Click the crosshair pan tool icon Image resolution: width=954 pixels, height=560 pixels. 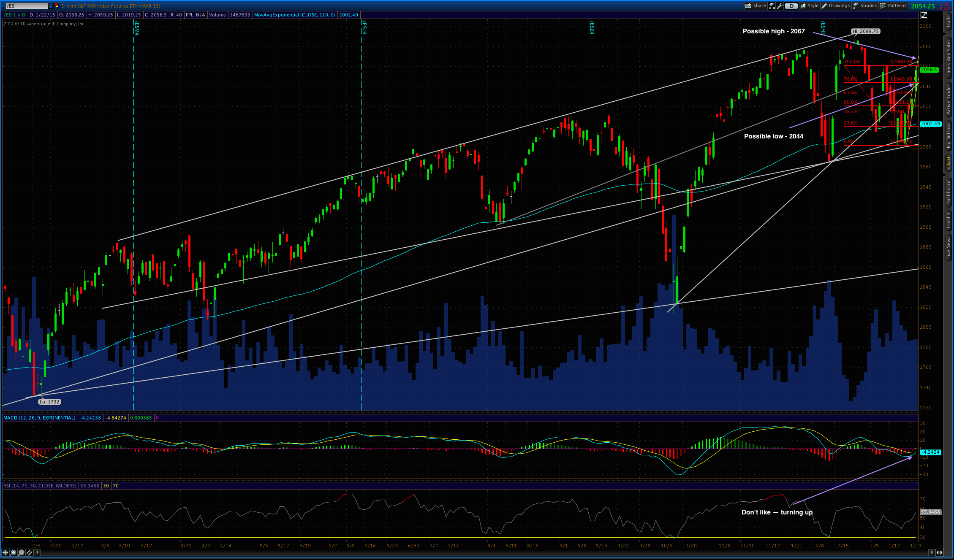[x=5, y=552]
